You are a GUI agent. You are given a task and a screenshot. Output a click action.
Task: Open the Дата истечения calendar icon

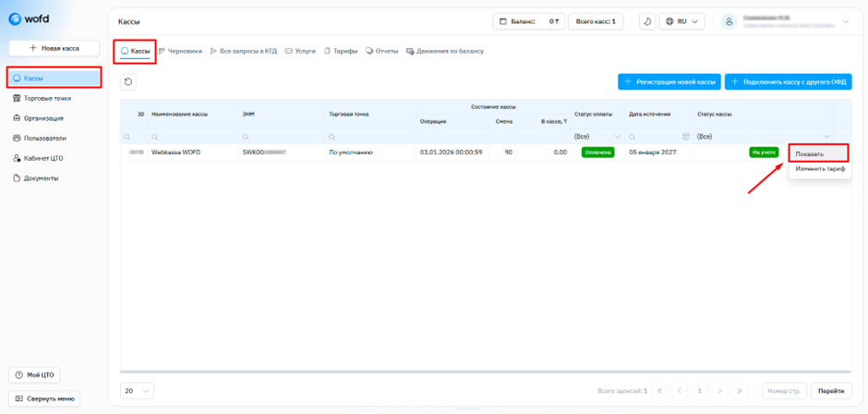[686, 137]
